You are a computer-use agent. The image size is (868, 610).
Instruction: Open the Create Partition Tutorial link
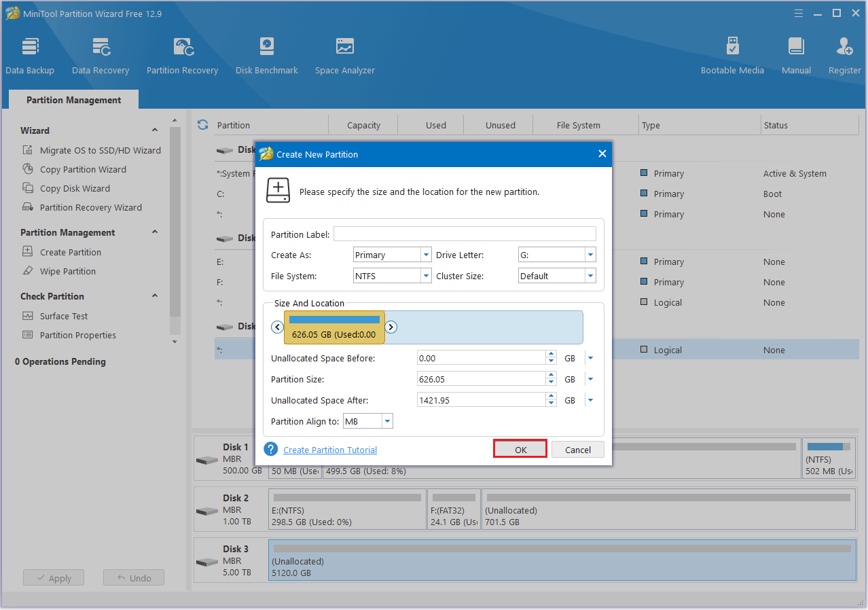tap(330, 449)
